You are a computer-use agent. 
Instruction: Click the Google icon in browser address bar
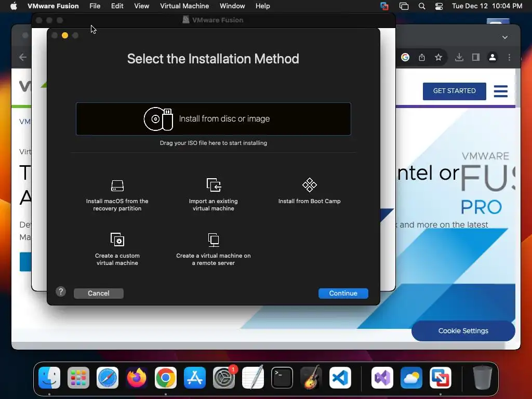[405, 57]
